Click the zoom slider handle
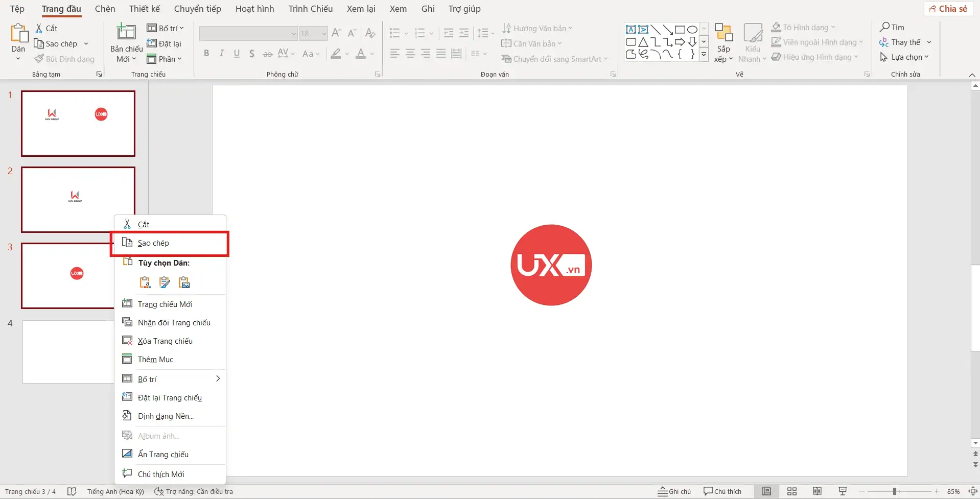The image size is (980, 499). point(894,491)
